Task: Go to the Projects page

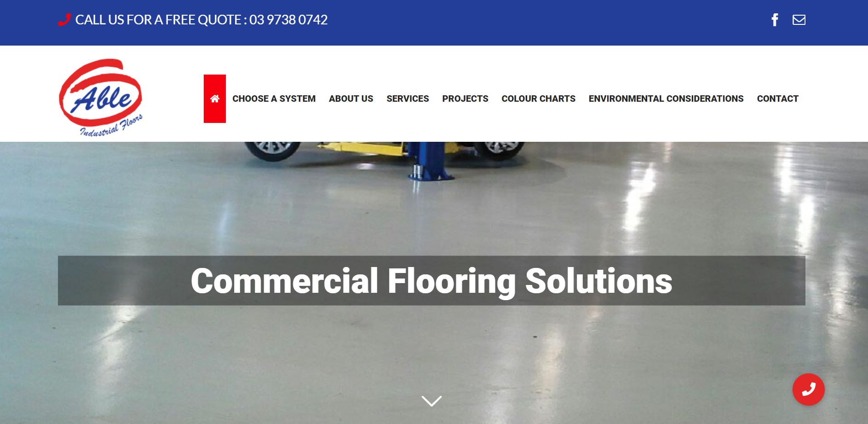Action: point(465,99)
